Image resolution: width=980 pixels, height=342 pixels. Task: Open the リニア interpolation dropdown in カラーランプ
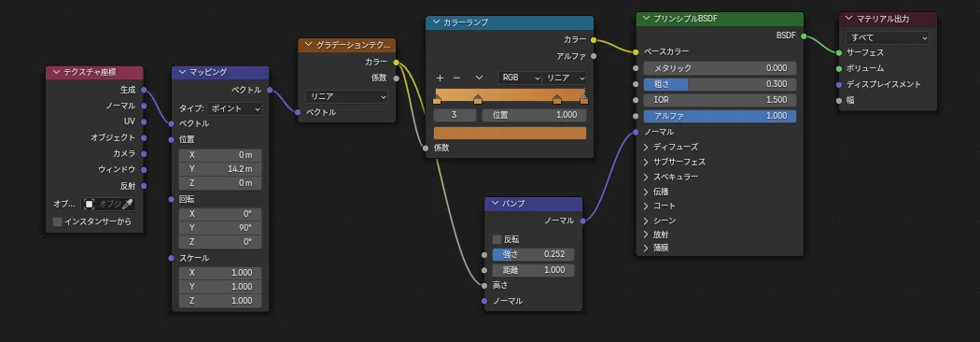(565, 78)
